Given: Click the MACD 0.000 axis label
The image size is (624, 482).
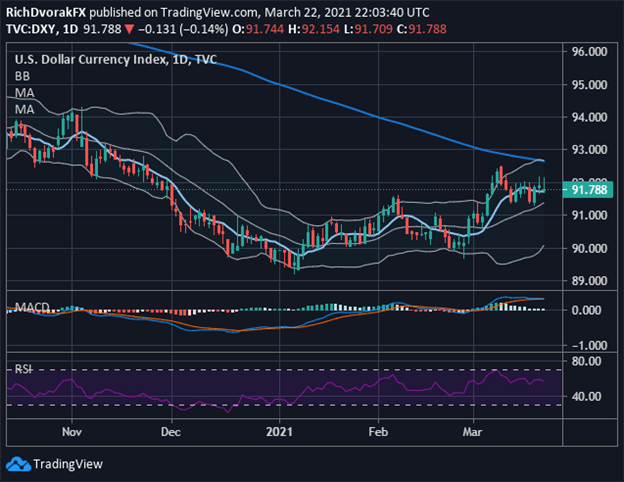Looking at the screenshot, I should pyautogui.click(x=586, y=310).
